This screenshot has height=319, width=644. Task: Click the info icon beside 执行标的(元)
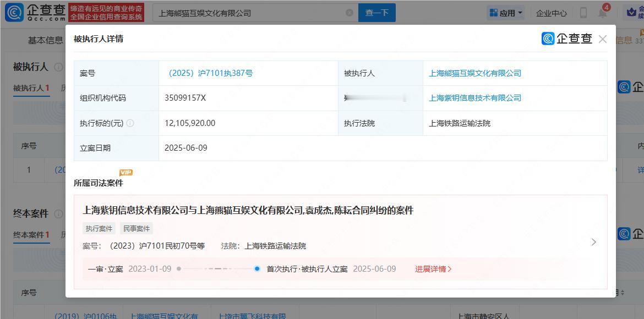(x=130, y=123)
